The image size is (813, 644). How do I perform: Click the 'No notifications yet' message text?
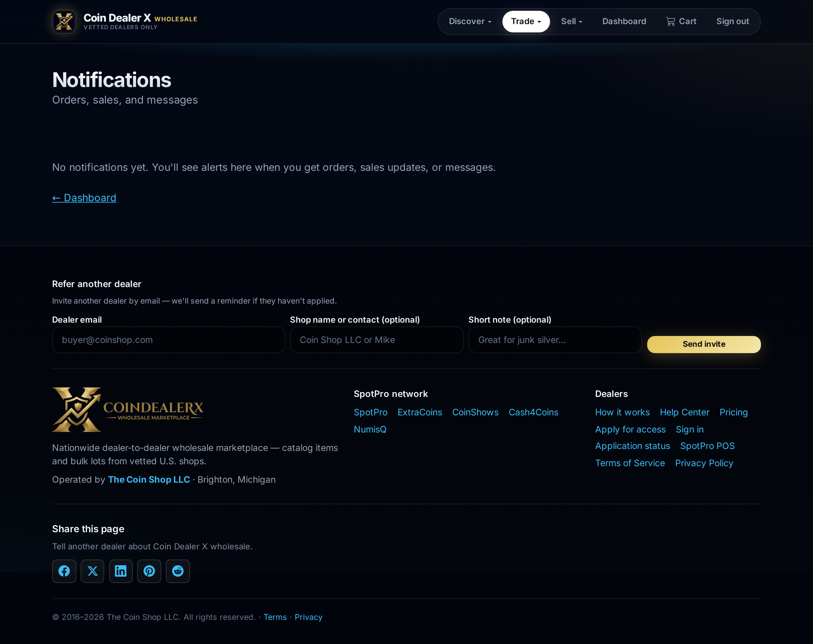coord(274,167)
